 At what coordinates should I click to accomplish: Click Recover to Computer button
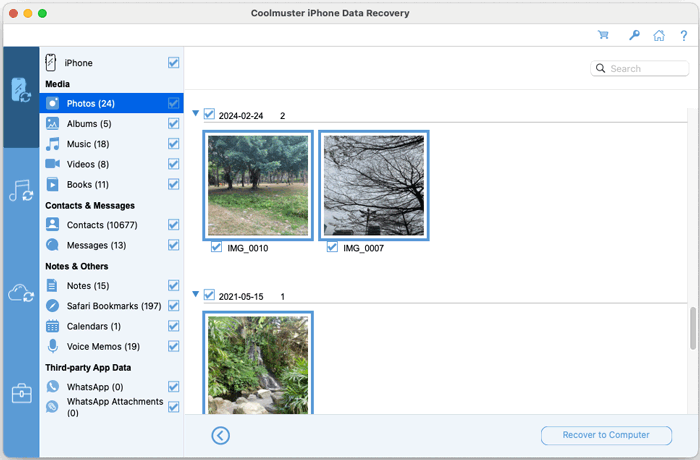606,435
